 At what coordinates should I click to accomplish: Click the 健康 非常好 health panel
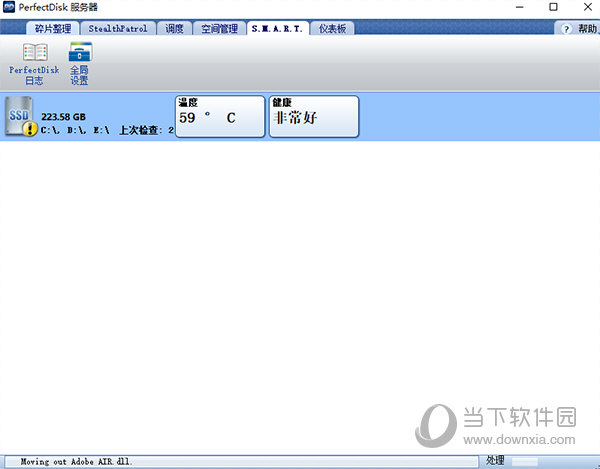pos(314,116)
